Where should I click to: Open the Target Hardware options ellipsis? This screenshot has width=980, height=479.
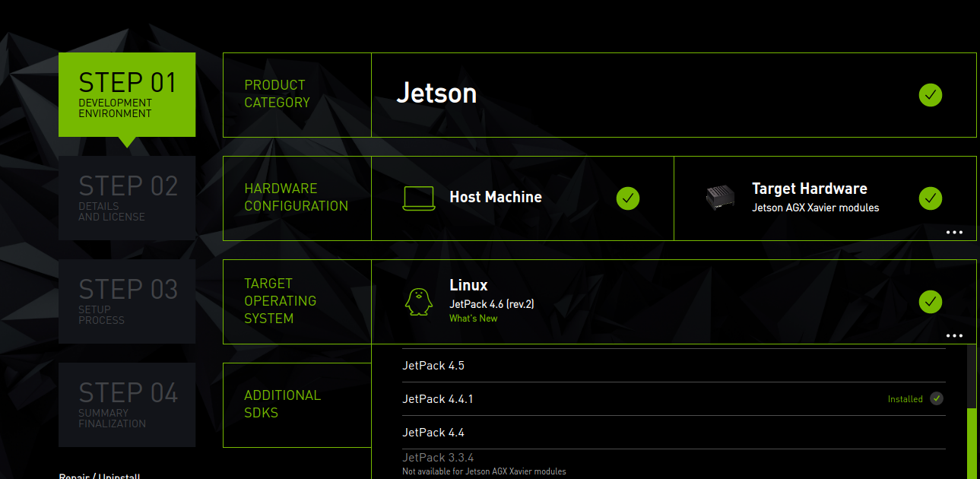pyautogui.click(x=955, y=232)
